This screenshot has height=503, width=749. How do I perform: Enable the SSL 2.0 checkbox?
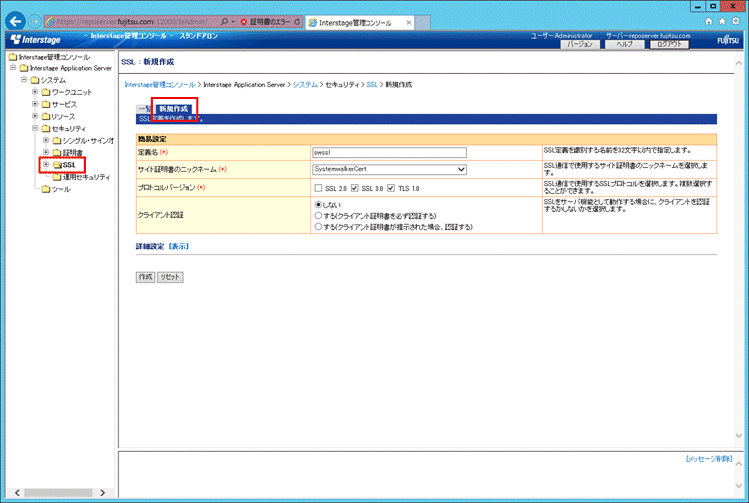click(318, 188)
